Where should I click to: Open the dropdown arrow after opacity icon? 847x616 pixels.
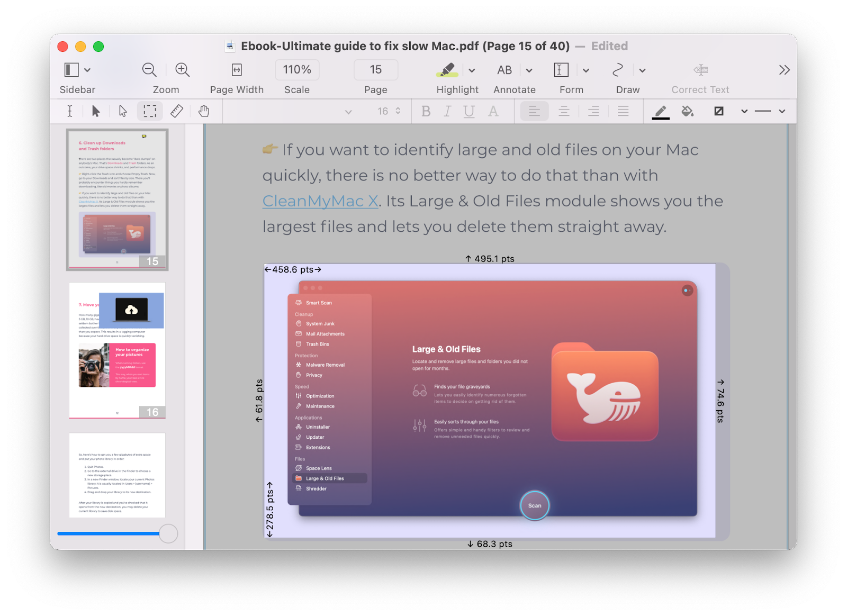(744, 112)
